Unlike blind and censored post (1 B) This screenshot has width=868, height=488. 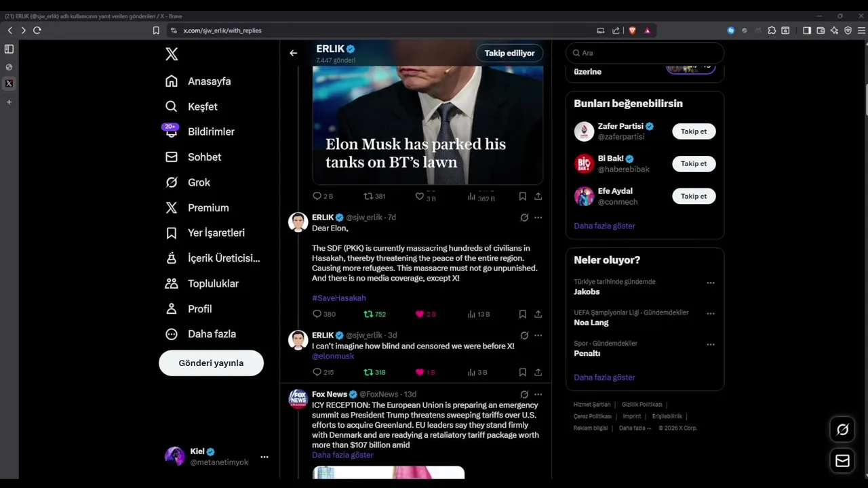tap(425, 372)
